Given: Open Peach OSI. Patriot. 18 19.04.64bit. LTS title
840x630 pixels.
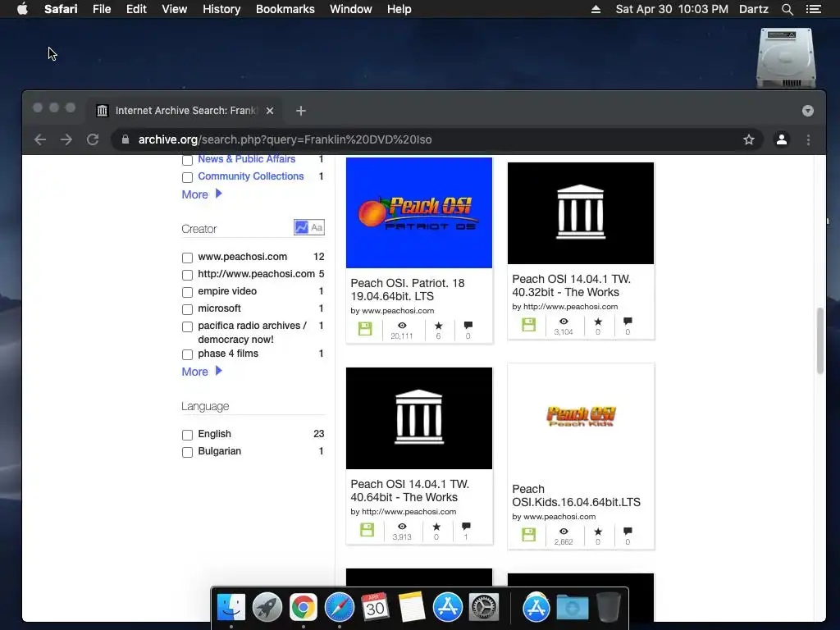Looking at the screenshot, I should point(408,290).
